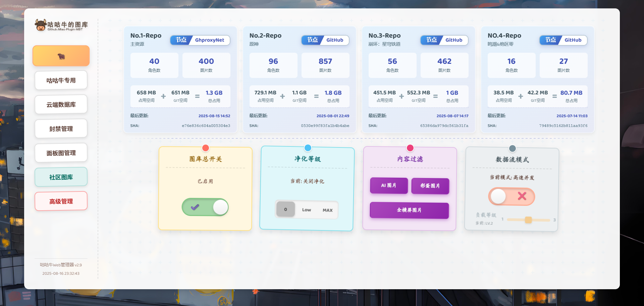Image resolution: width=644 pixels, height=306 pixels.
Task: Click the 658 MB 占用空间 value
Action: [x=146, y=93]
